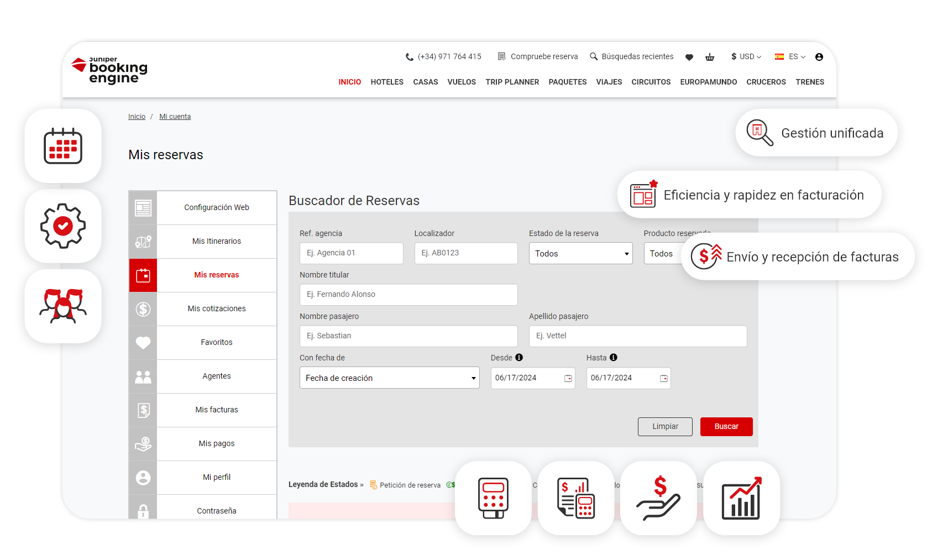Image resolution: width=927 pixels, height=560 pixels.
Task: Open the shopping basket icon
Action: point(710,57)
